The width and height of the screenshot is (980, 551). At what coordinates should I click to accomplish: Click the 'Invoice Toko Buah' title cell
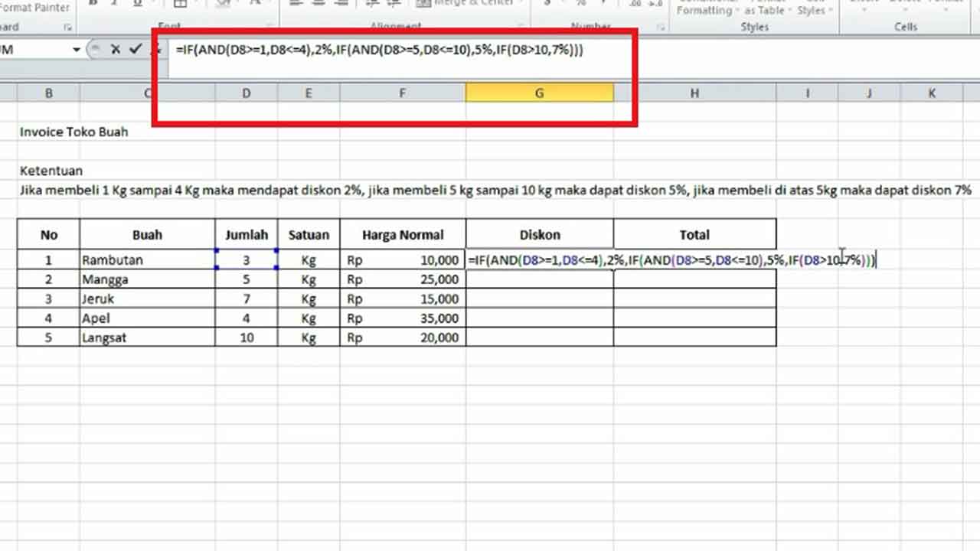tap(73, 132)
